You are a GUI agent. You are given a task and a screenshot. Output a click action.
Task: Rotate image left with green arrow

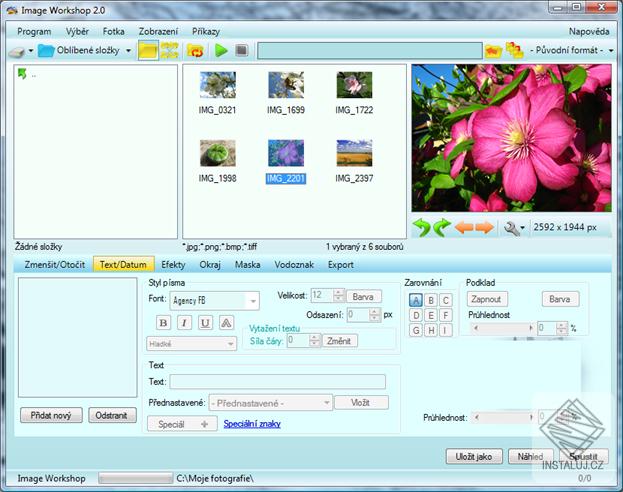[422, 228]
